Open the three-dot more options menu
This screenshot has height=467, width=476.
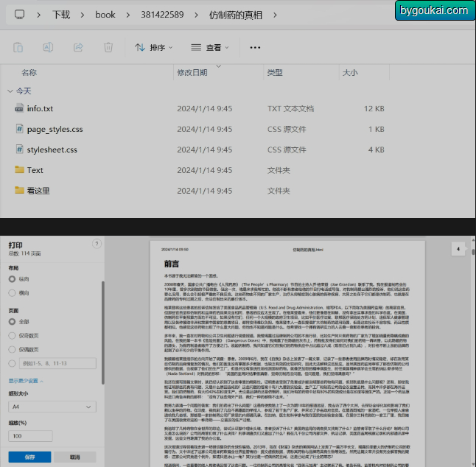coord(255,48)
